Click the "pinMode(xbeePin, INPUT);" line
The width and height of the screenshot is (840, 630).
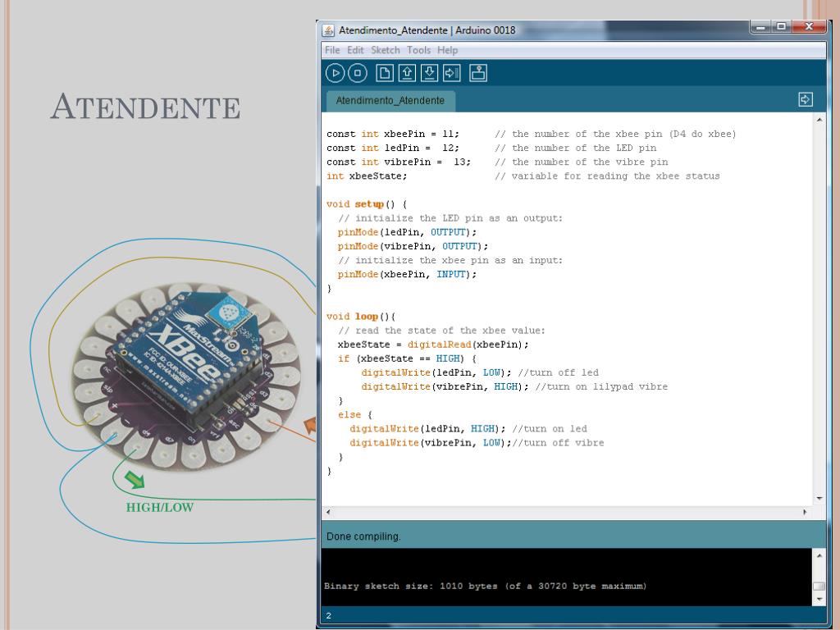[407, 274]
